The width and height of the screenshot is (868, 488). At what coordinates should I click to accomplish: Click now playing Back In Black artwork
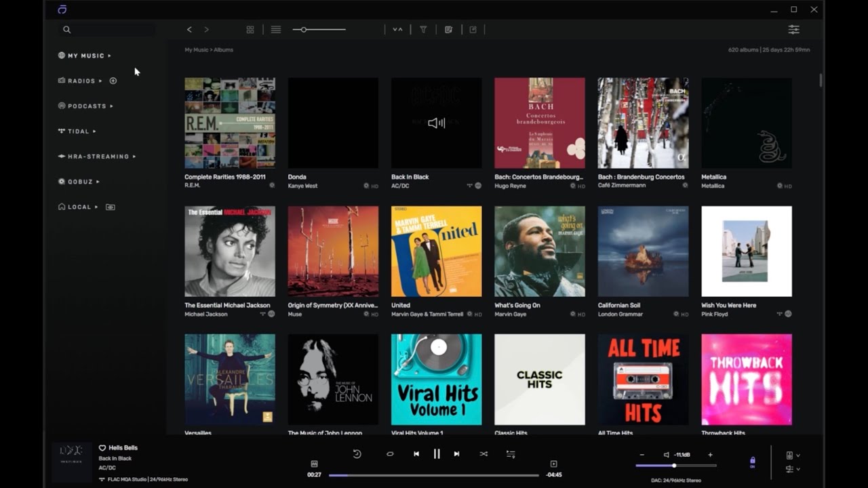point(72,462)
